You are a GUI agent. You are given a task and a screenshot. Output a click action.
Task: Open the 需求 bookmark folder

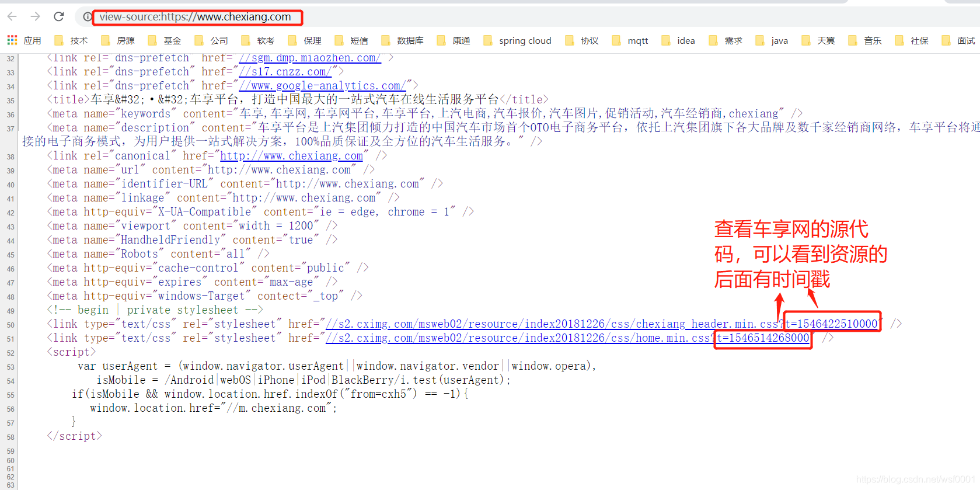(725, 40)
